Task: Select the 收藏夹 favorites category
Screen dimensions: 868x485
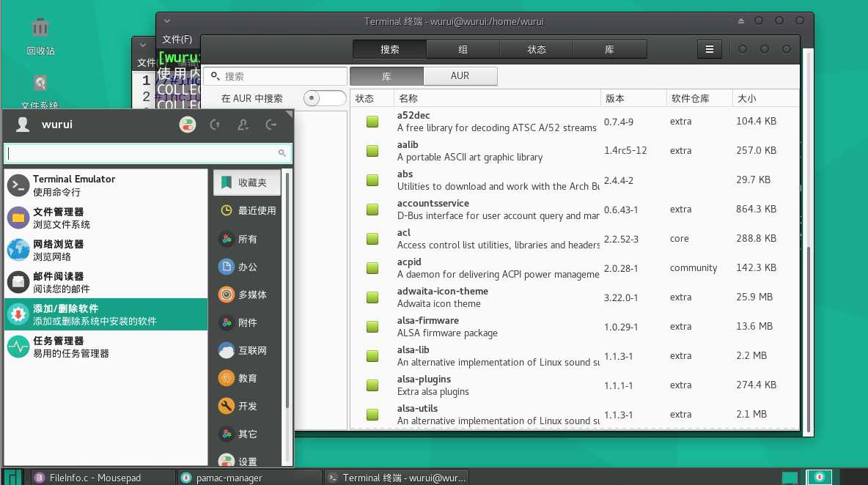Action: point(247,182)
